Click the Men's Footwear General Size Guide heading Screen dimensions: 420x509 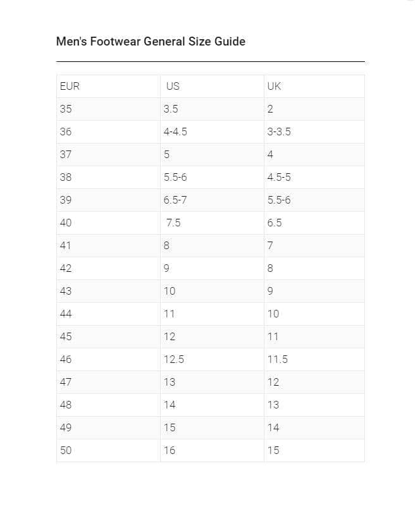[151, 42]
